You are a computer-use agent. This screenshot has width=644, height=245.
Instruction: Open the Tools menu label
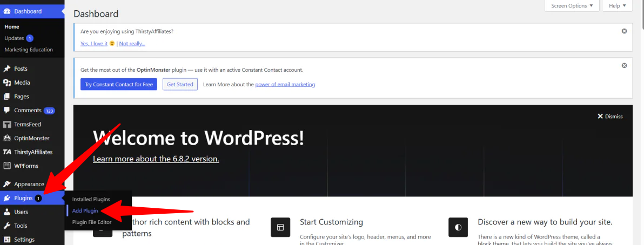pos(21,226)
